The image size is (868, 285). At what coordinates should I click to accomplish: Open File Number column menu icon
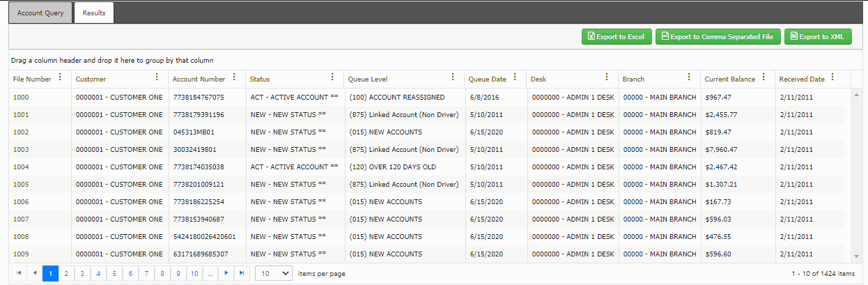(60, 78)
